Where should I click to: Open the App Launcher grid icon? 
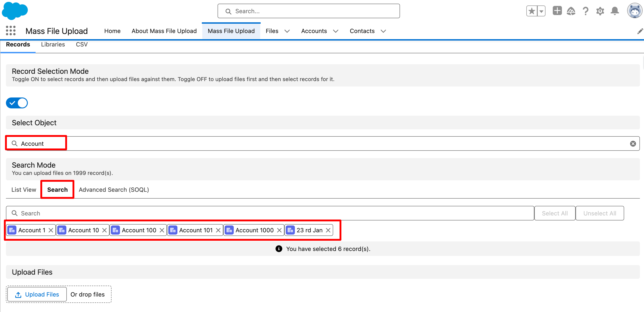pos(10,31)
